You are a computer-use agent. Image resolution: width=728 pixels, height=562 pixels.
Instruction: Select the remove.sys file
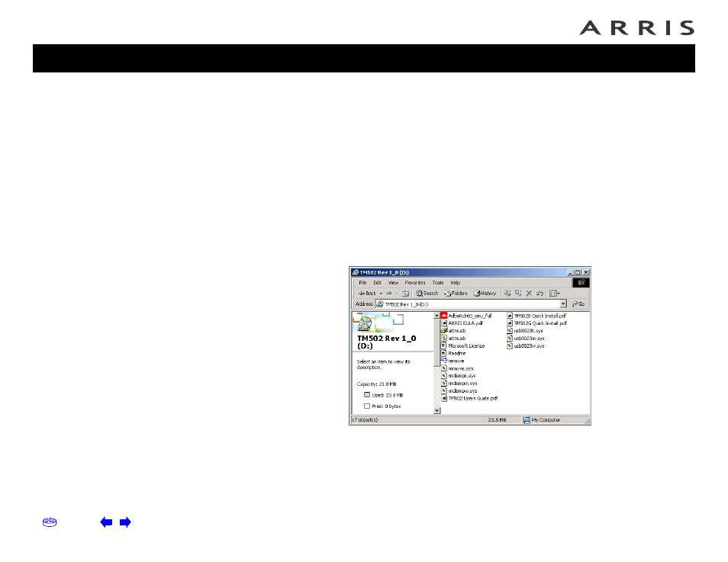click(457, 368)
